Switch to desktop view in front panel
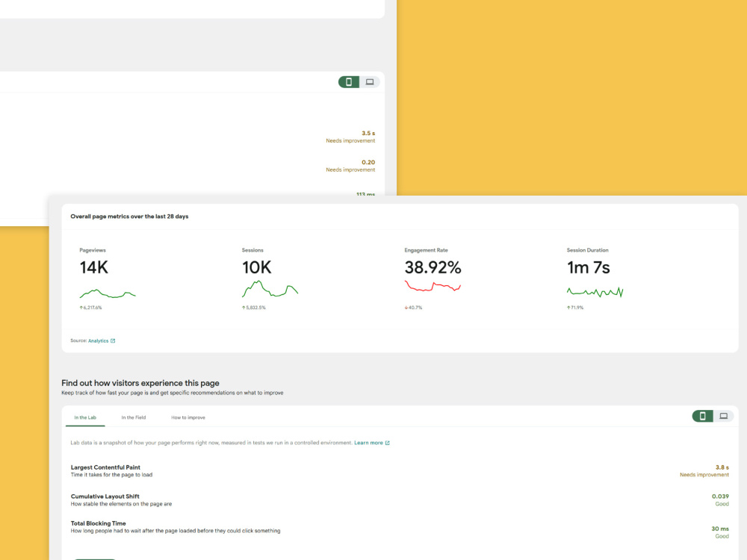 coord(723,416)
